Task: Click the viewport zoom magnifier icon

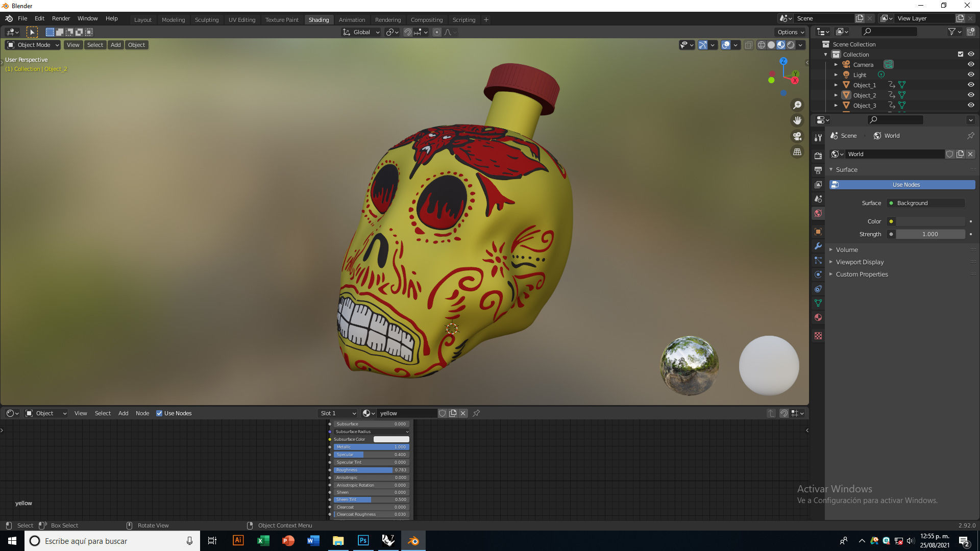Action: coord(797,105)
